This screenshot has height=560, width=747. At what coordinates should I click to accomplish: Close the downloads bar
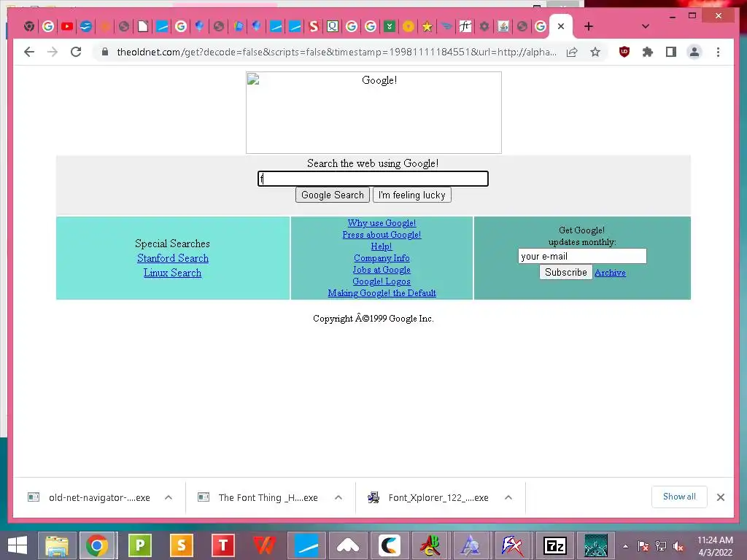tap(720, 497)
